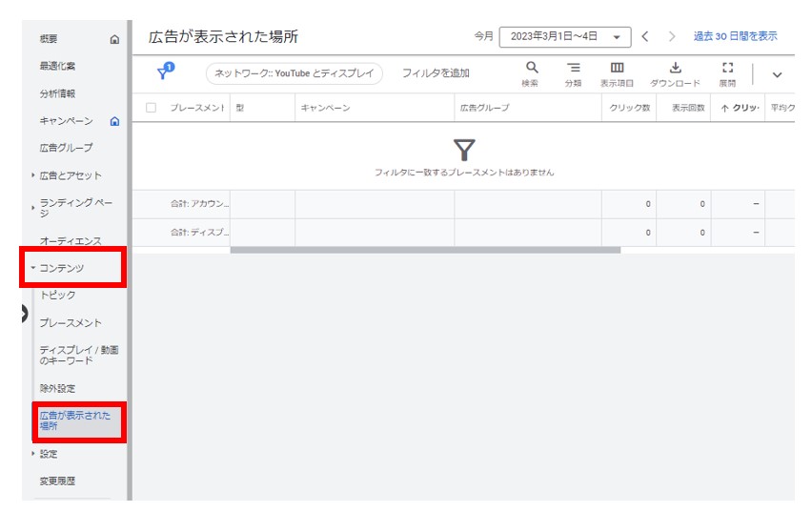Screen dimensions: 812x512
Task: Click the sidebar collapse arrow handle
Action: (x=25, y=314)
